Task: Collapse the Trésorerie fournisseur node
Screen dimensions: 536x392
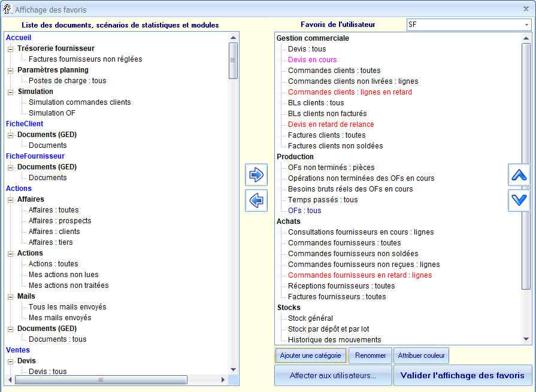Action: pos(10,48)
